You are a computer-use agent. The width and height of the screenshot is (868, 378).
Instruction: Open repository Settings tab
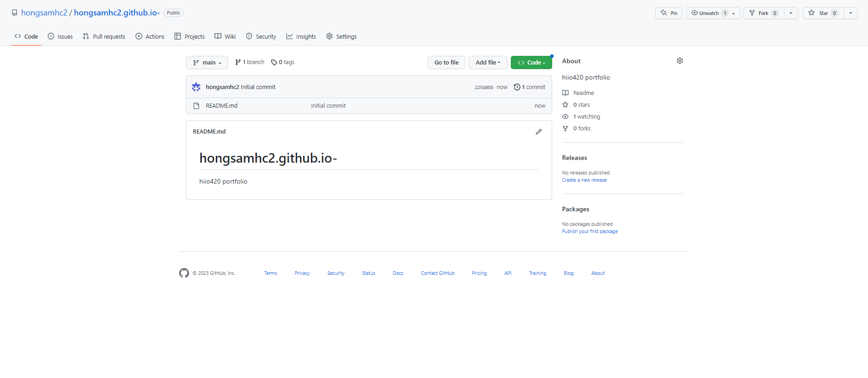[341, 36]
